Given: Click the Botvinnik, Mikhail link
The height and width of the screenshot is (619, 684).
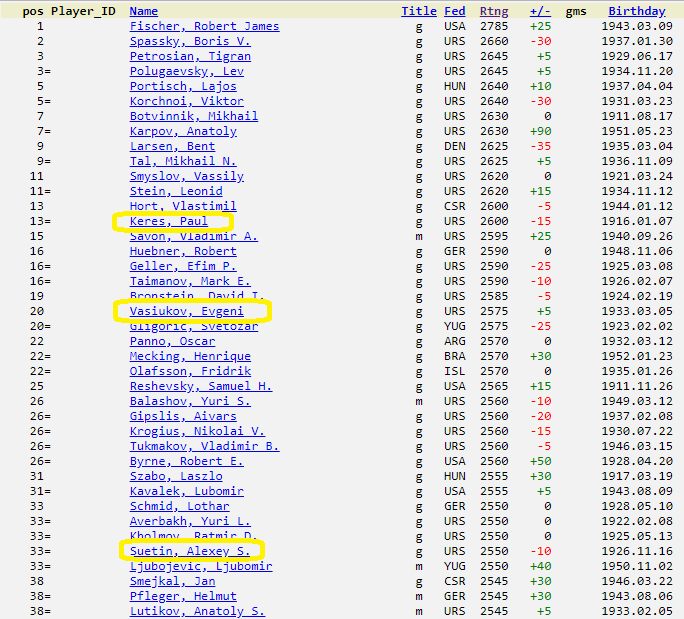Looking at the screenshot, I should [194, 116].
